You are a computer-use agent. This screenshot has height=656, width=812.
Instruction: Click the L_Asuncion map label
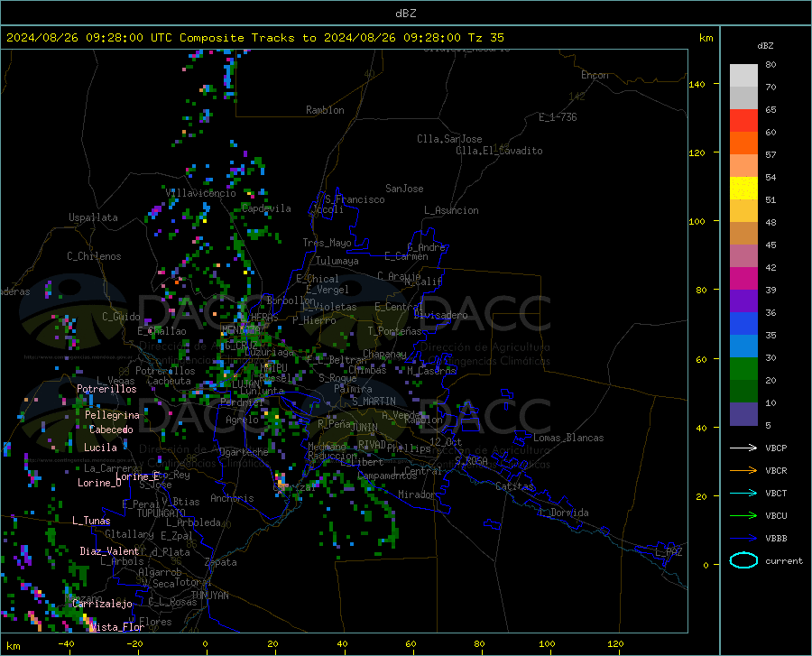coord(451,210)
